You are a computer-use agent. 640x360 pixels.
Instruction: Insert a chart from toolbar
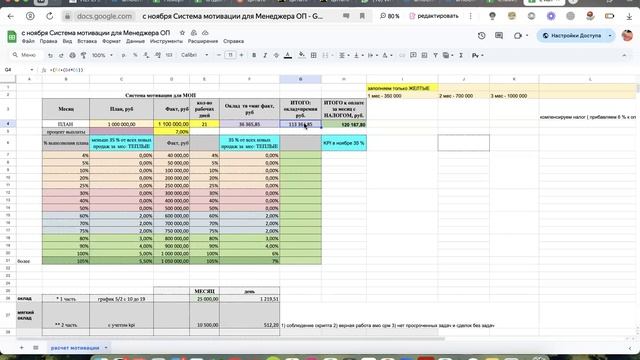click(424, 55)
